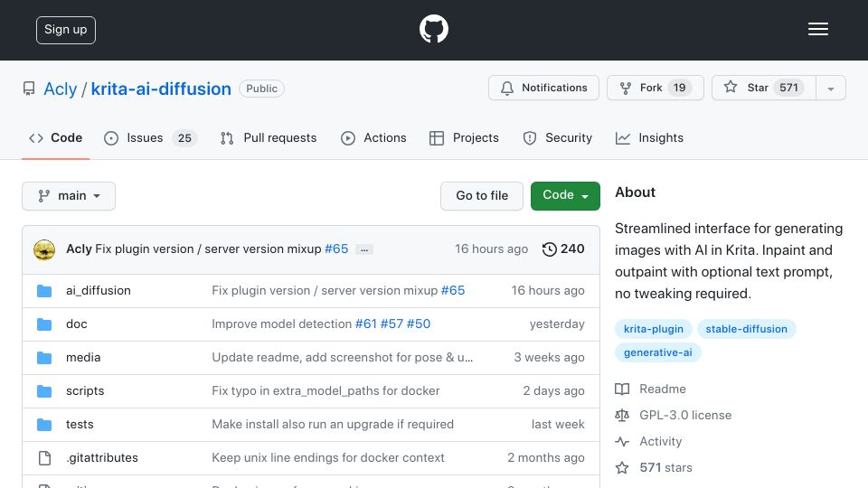The width and height of the screenshot is (868, 488).
Task: Open issue #50 link in doc row
Action: click(419, 324)
